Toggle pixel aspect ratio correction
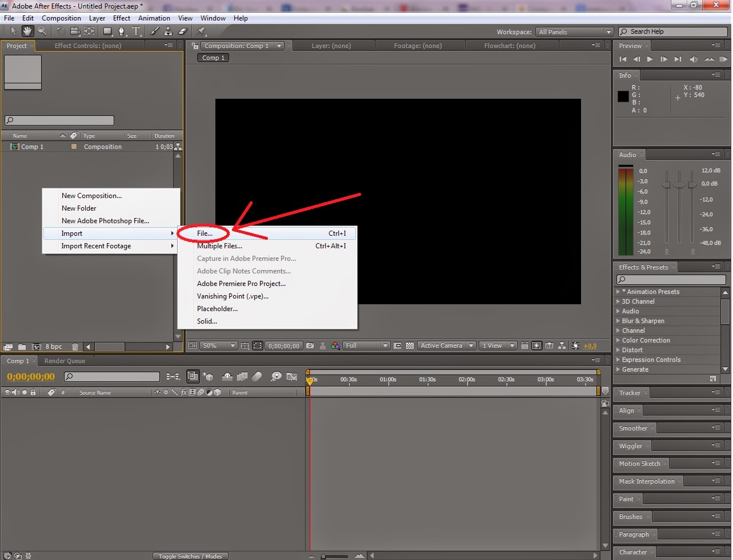The width and height of the screenshot is (733, 560). click(524, 345)
